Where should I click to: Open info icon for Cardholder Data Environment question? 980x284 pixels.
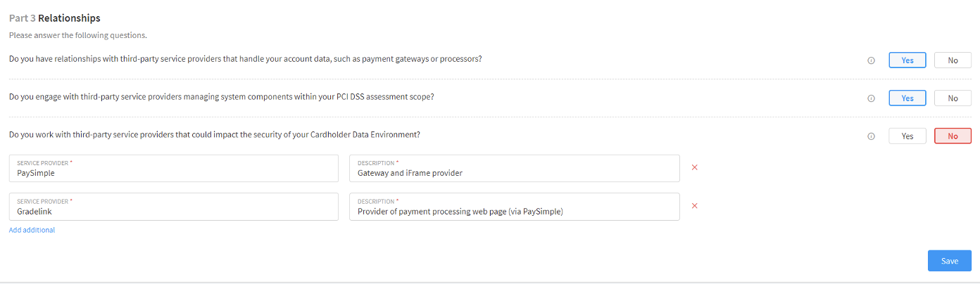871,136
